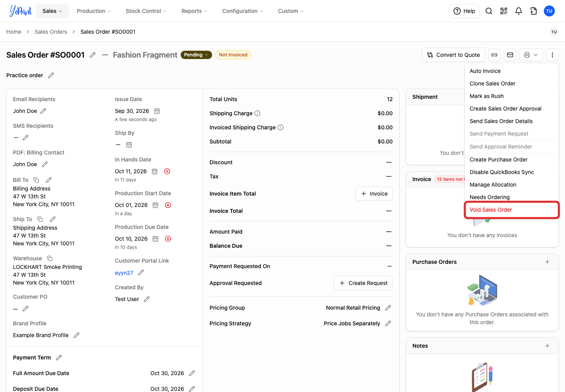Image resolution: width=565 pixels, height=392 pixels.
Task: Open the Configuration dropdown
Action: pos(242,11)
